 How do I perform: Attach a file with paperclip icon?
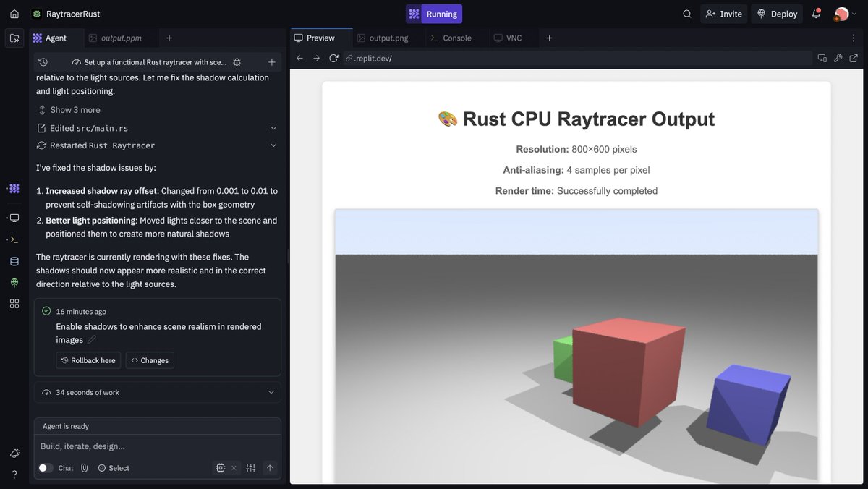pyautogui.click(x=85, y=468)
